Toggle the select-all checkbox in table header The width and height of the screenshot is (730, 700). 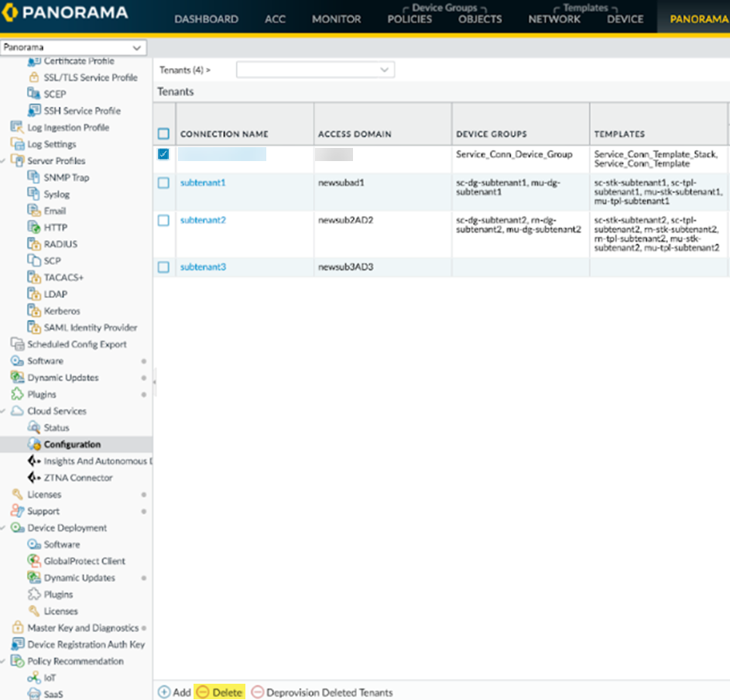(163, 134)
